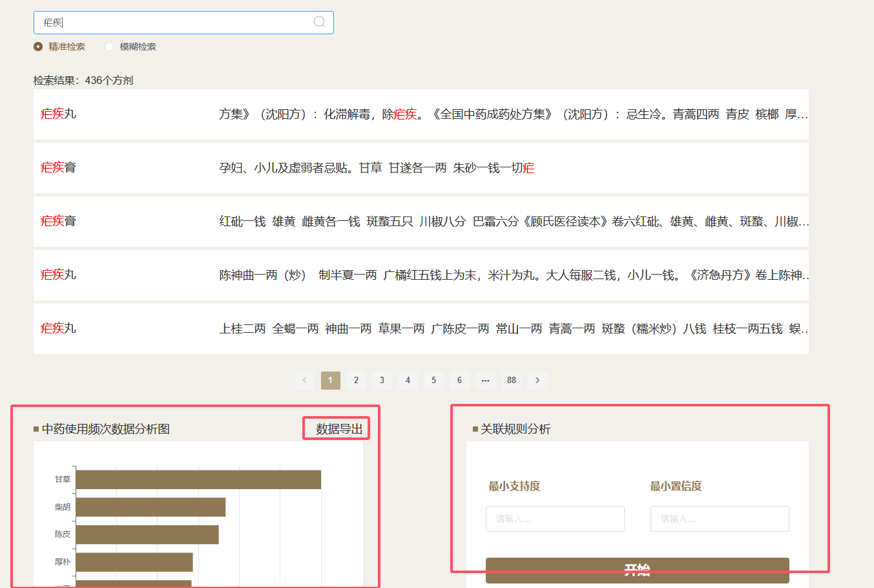Click the search magnifier icon
Image resolution: width=874 pixels, height=588 pixels.
point(319,22)
